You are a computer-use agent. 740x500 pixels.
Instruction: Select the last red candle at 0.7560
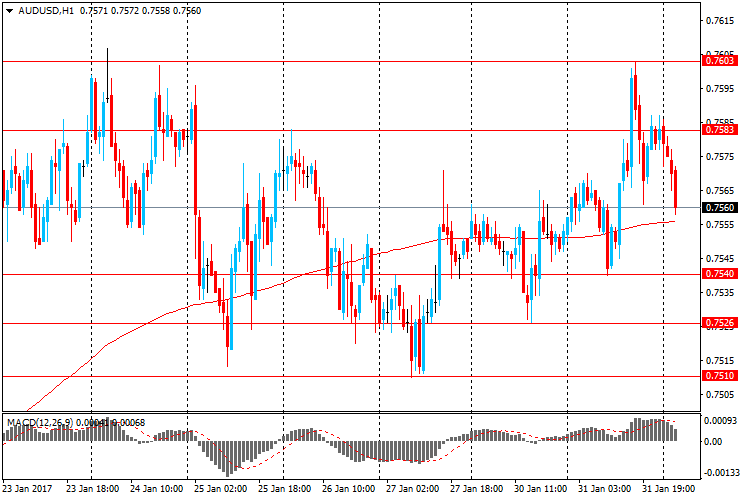pos(677,190)
